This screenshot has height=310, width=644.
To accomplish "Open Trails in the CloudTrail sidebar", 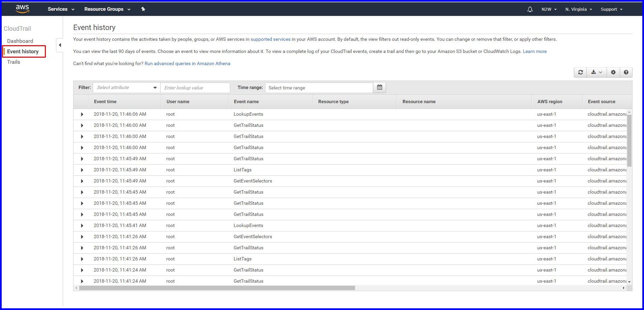I will click(x=13, y=62).
